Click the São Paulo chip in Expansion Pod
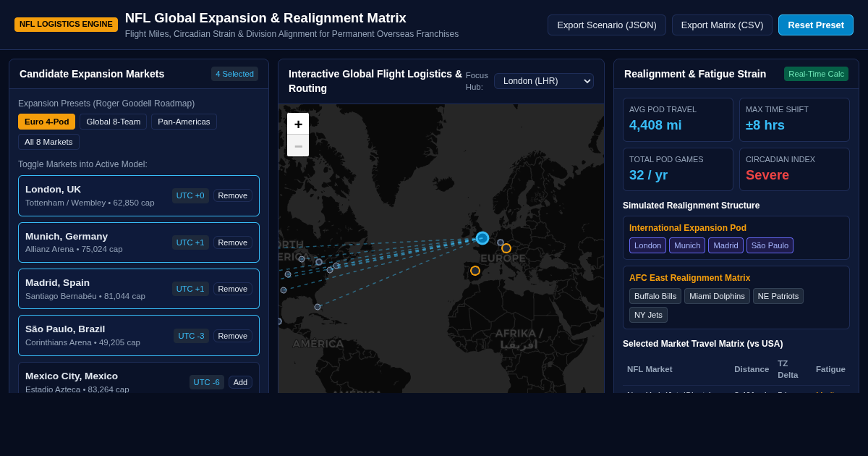868x456 pixels. point(770,245)
